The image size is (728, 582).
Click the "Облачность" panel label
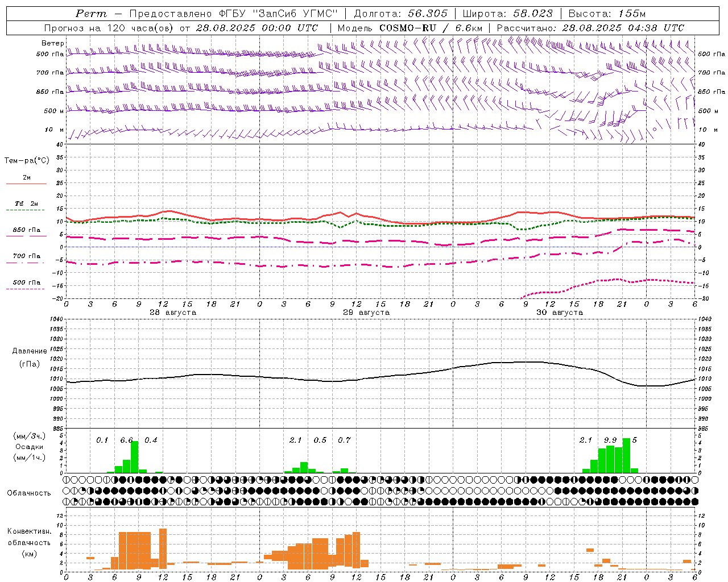click(x=29, y=493)
